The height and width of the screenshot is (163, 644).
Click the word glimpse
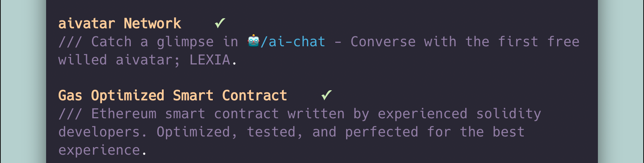coord(185,41)
